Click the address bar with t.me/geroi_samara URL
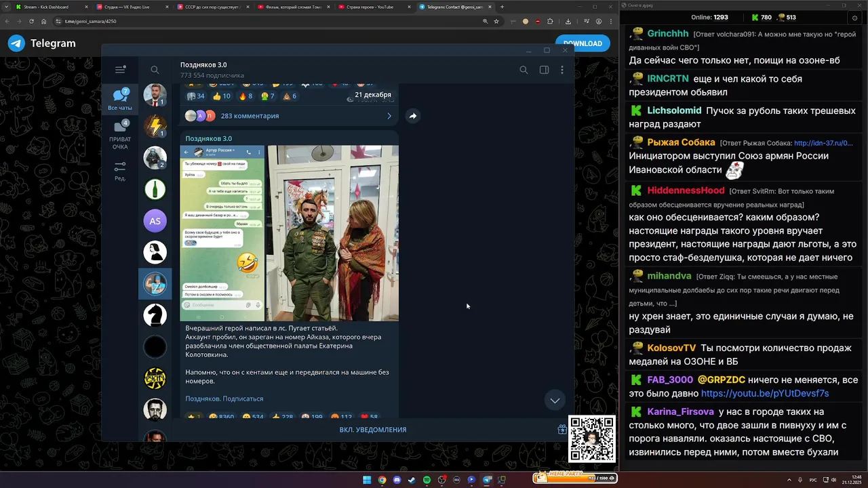This screenshot has height=488, width=868. click(x=271, y=21)
